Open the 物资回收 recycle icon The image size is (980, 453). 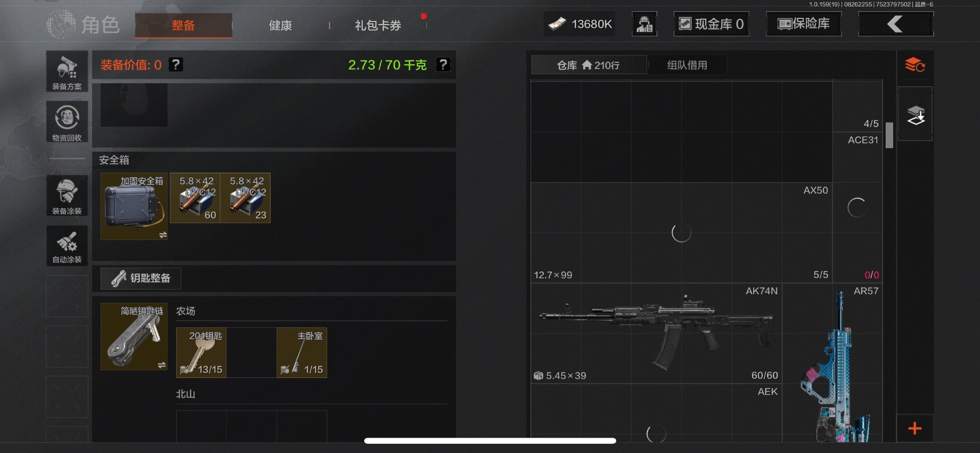tap(67, 122)
